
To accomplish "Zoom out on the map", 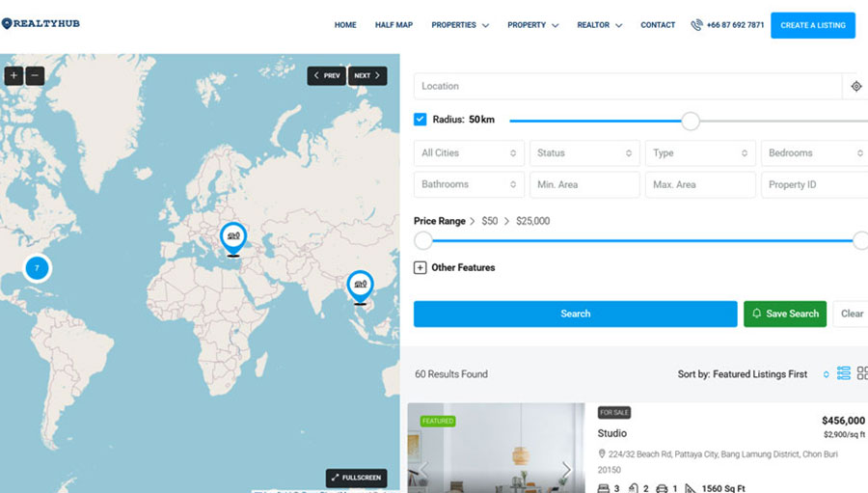I will tap(35, 75).
